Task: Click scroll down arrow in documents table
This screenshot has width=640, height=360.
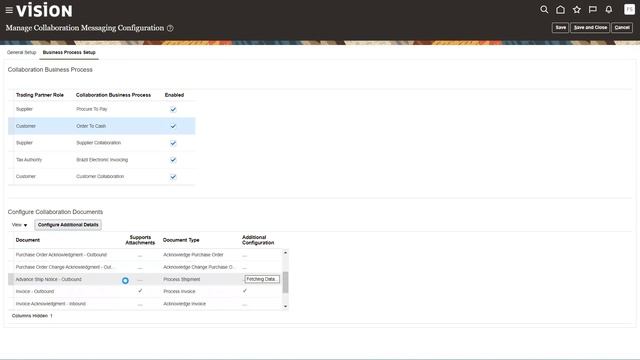Action: click(x=285, y=306)
